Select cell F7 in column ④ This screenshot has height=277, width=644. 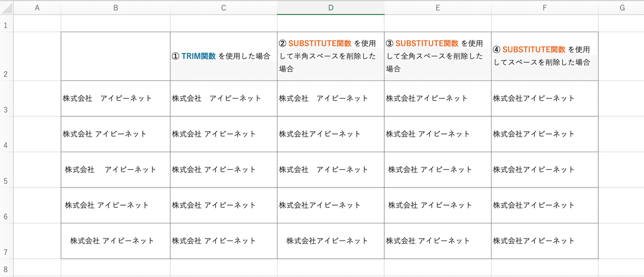(x=544, y=241)
